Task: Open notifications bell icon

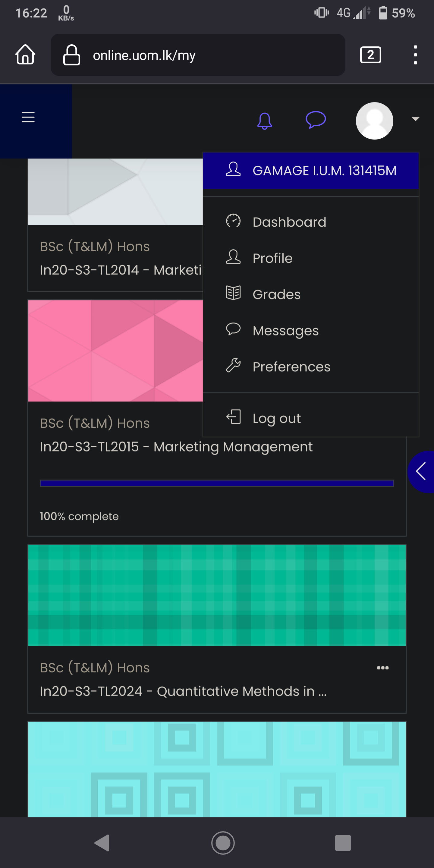Action: pos(265,121)
